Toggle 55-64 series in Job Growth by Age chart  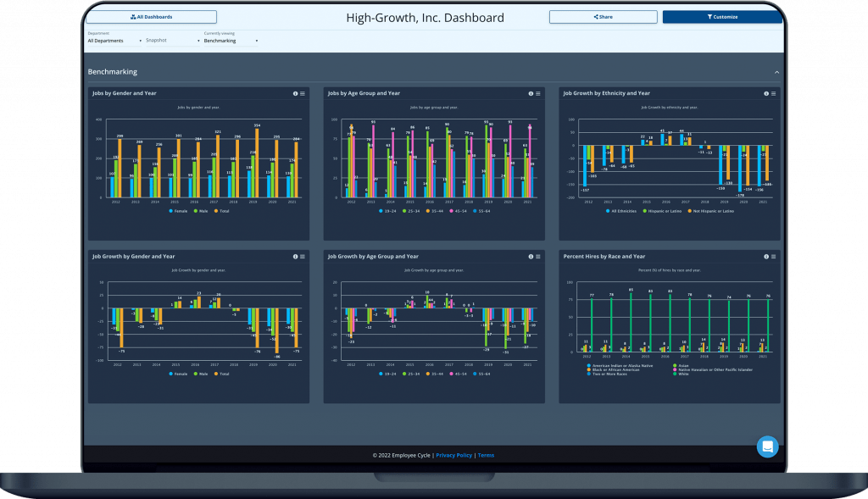481,374
